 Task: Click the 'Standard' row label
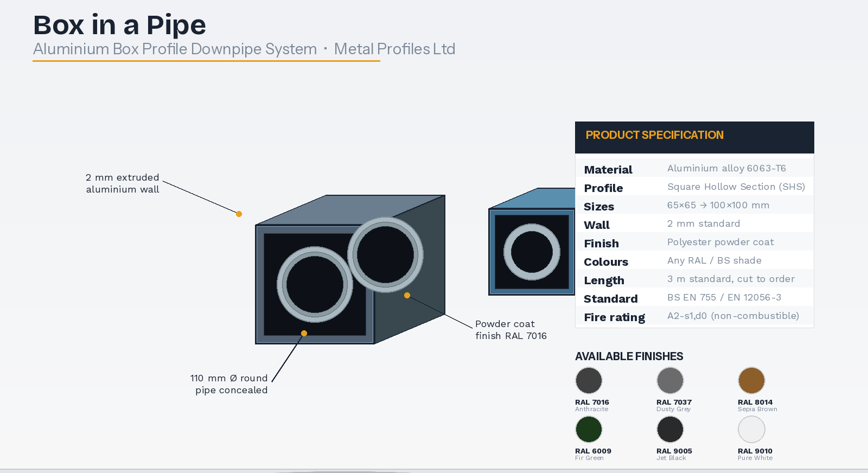coord(611,299)
